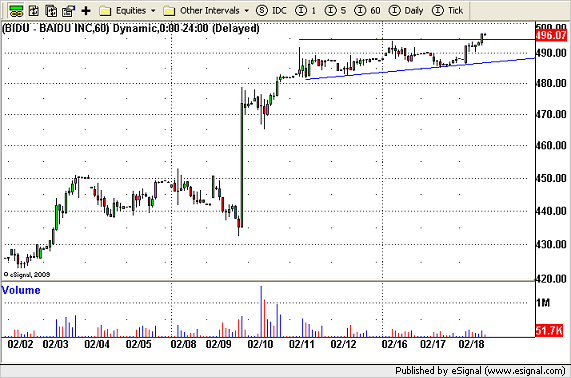Select the IDC symbol button
571x378 pixels.
click(271, 11)
